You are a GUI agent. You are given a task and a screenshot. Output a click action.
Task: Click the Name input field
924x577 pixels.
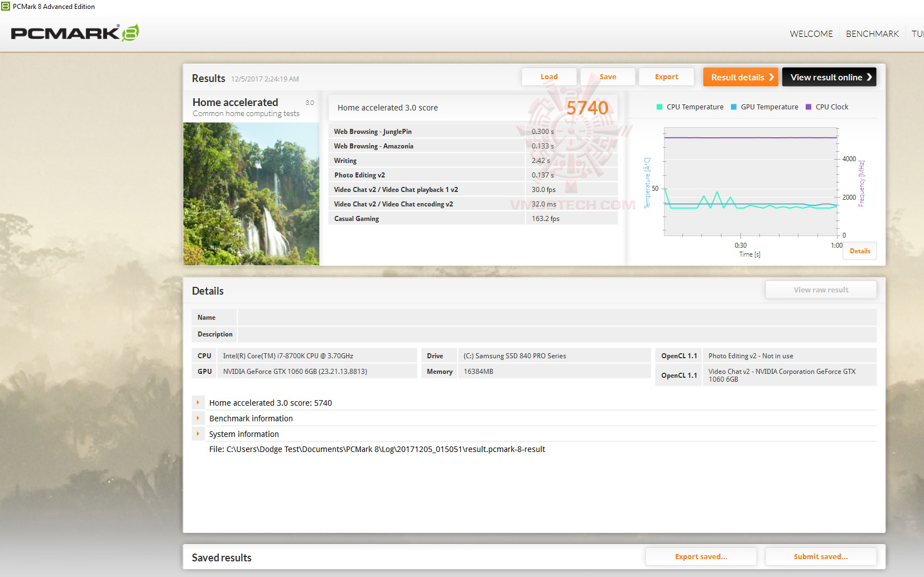click(x=557, y=318)
